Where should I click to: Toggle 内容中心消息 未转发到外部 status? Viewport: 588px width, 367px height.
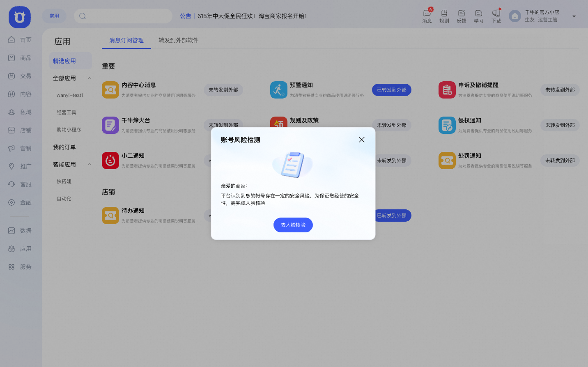(223, 90)
